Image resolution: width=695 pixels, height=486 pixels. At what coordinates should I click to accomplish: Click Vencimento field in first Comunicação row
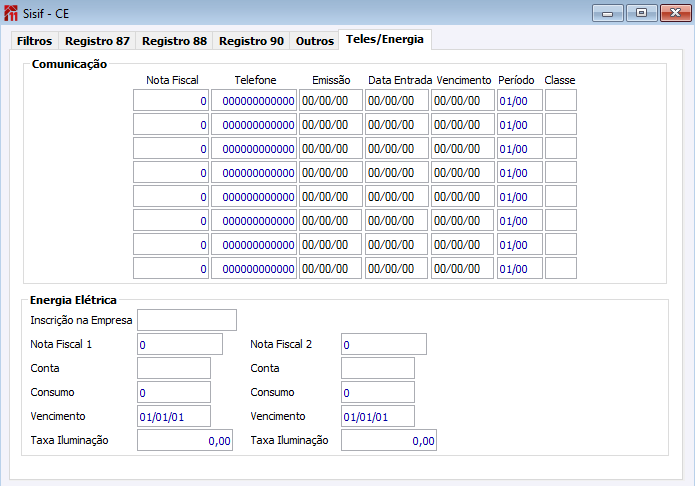click(x=463, y=100)
